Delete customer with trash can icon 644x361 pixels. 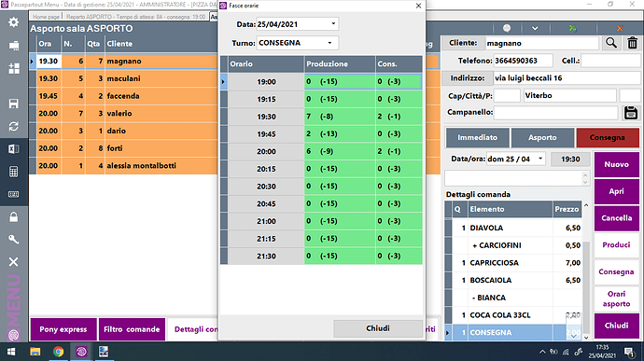click(x=633, y=43)
